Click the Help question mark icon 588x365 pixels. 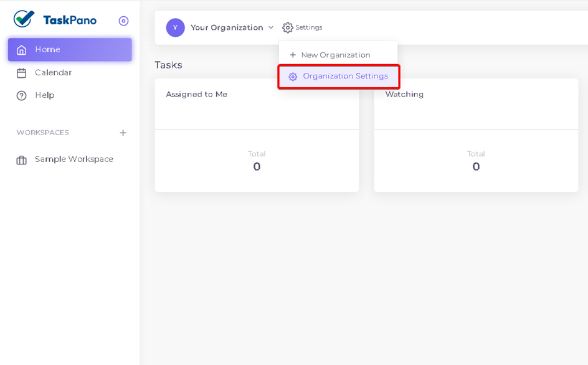click(21, 96)
